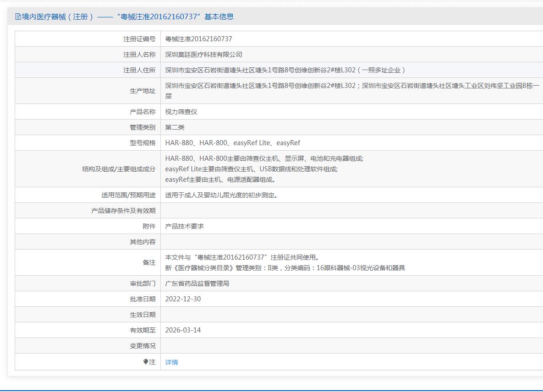
Task: Click the approval date 2022-12-30
Action: click(x=183, y=299)
